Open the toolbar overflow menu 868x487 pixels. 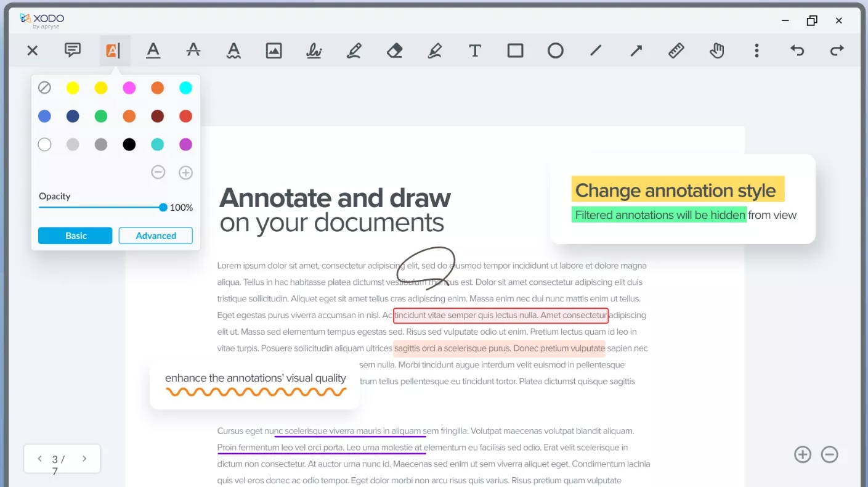(756, 51)
